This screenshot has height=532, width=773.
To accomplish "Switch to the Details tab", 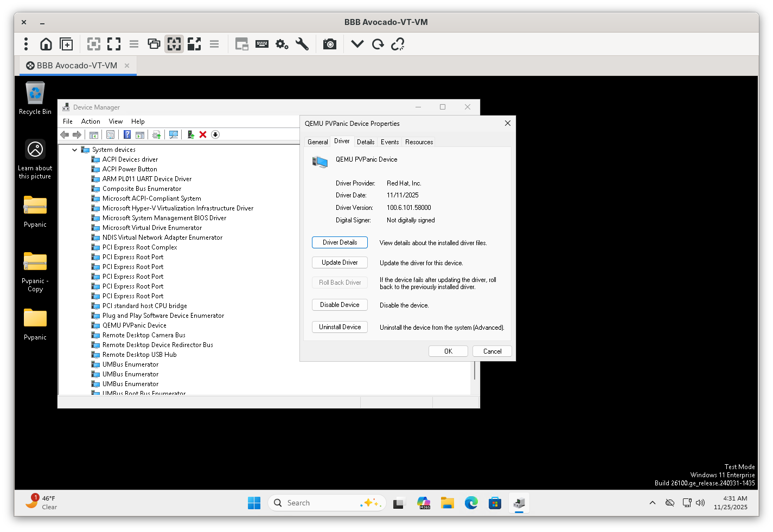I will 365,142.
